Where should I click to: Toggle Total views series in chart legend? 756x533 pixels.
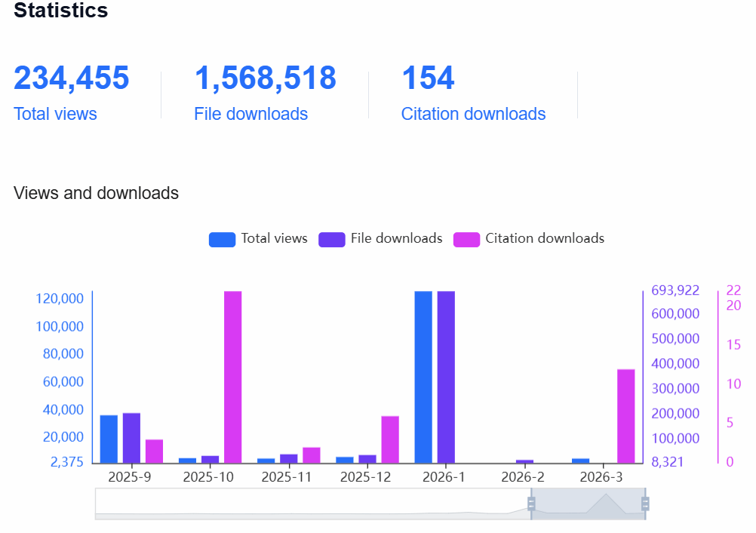coord(259,239)
